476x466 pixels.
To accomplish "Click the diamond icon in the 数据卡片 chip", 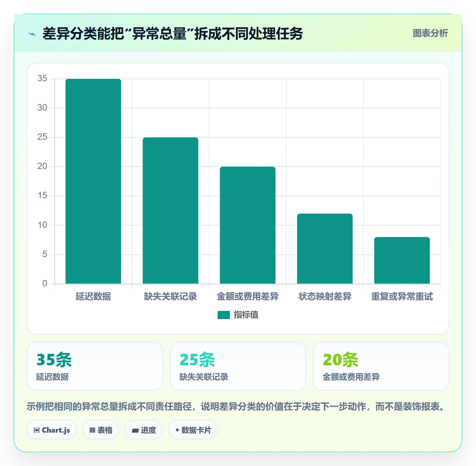I will coord(177,430).
